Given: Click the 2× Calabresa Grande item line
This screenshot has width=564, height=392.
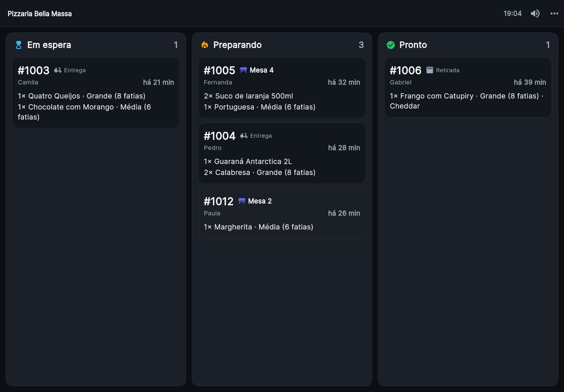Looking at the screenshot, I should tap(259, 172).
